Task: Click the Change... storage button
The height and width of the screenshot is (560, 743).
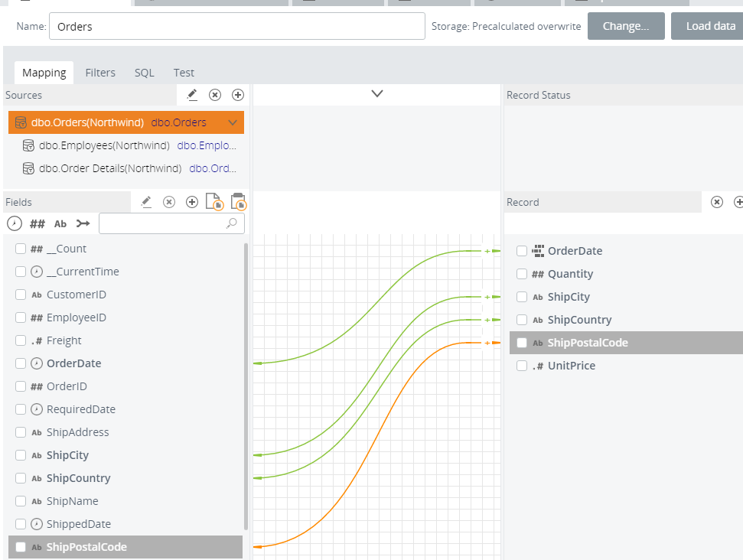Action: click(x=626, y=26)
